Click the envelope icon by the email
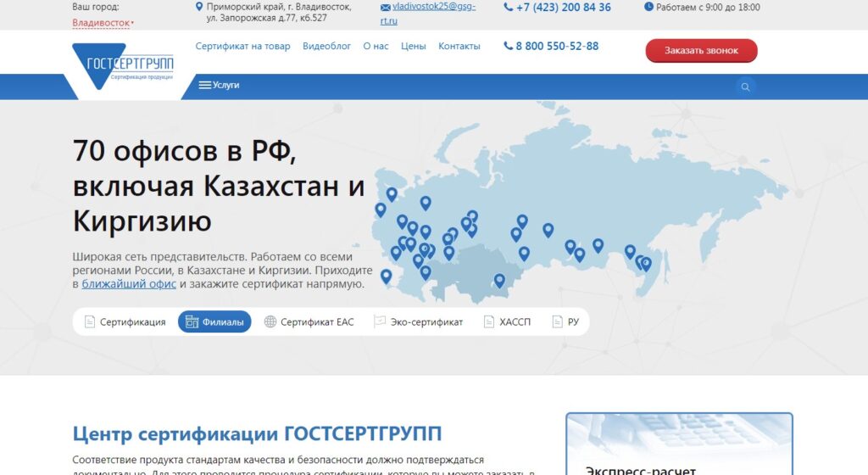868x475 pixels. tap(386, 8)
